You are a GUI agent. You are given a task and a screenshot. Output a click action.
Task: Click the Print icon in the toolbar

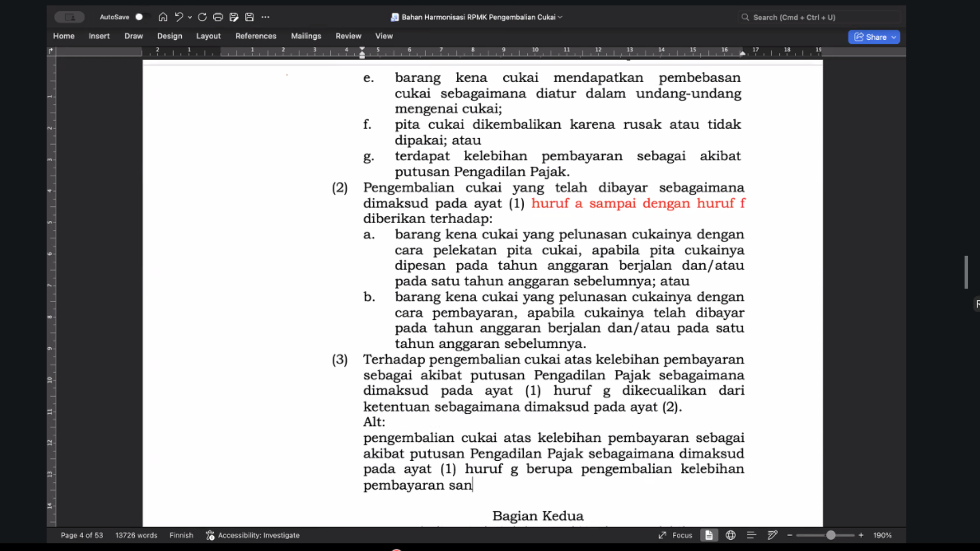coord(218,17)
